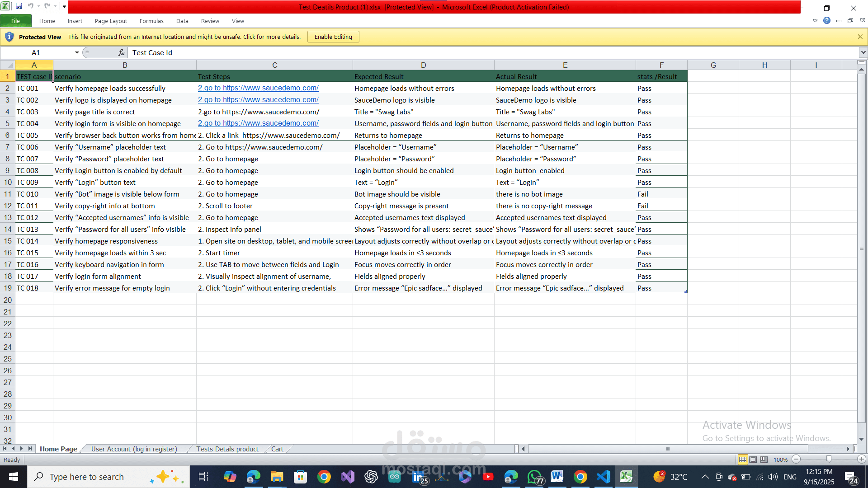Viewport: 868px width, 488px height.
Task: Open saucedemo link in row TC 002
Action: point(258,100)
